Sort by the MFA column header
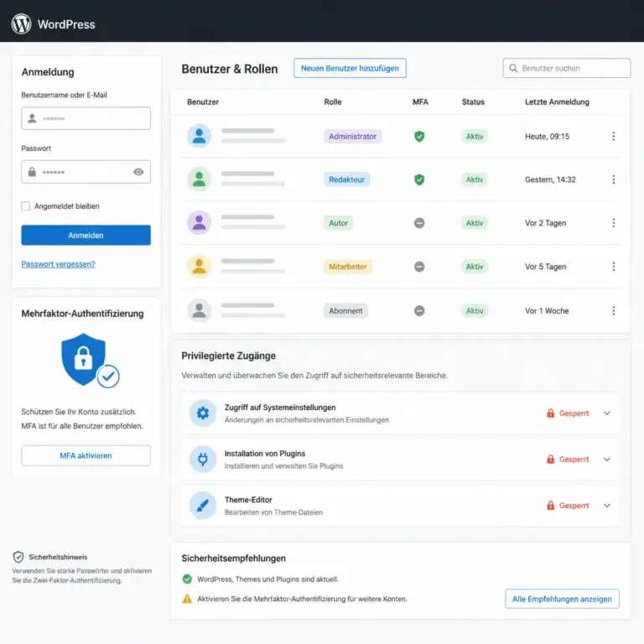644x644 pixels. (420, 101)
